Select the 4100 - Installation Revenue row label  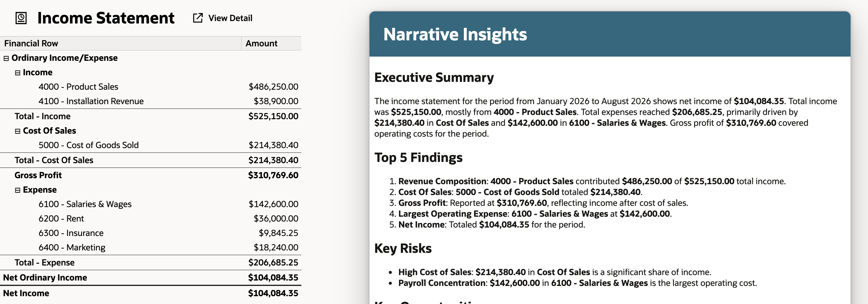(x=91, y=101)
